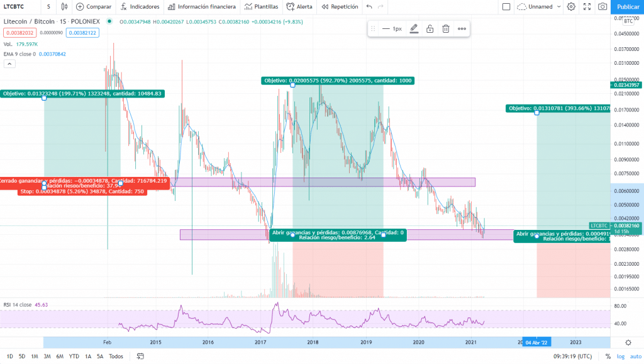Click the 0.02343957 price axis label
Viewport: 644px width, 364px height.
tap(626, 85)
